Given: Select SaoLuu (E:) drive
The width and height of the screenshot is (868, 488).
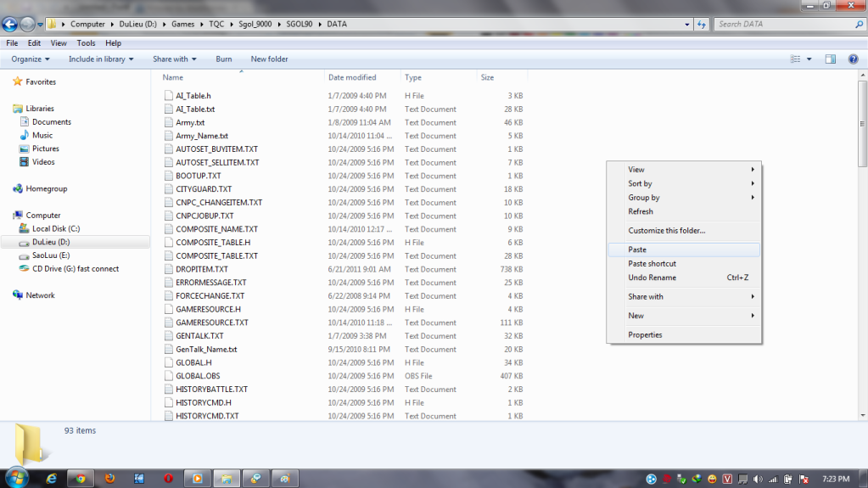Looking at the screenshot, I should (x=51, y=255).
